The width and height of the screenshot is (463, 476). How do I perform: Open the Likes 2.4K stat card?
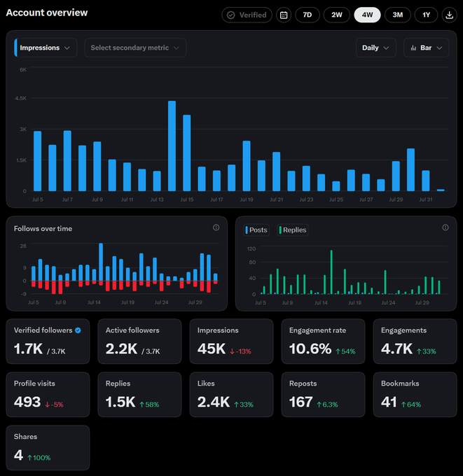click(231, 394)
